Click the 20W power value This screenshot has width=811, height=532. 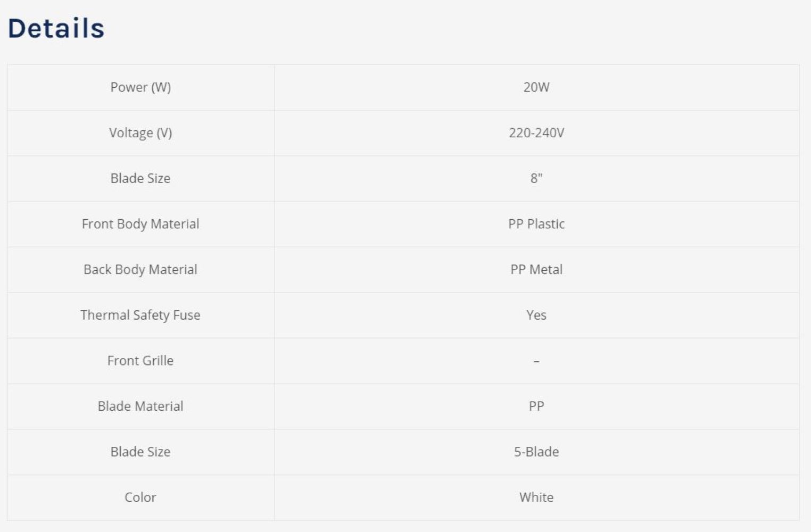click(x=536, y=87)
